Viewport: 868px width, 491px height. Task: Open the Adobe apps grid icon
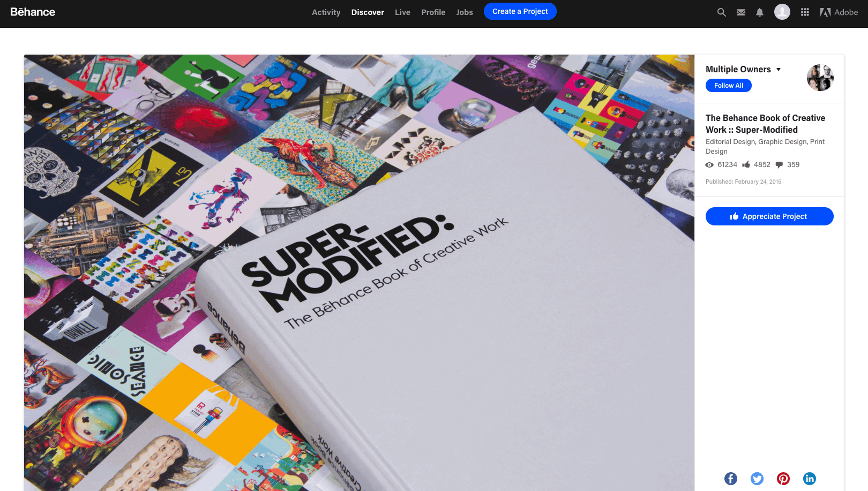(x=805, y=12)
